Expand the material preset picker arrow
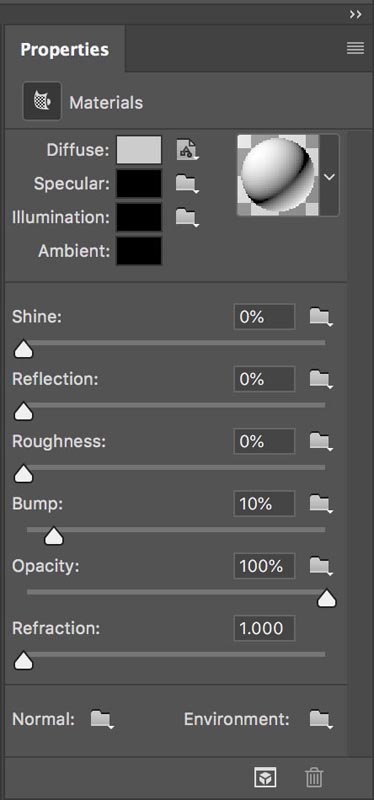 coord(330,176)
